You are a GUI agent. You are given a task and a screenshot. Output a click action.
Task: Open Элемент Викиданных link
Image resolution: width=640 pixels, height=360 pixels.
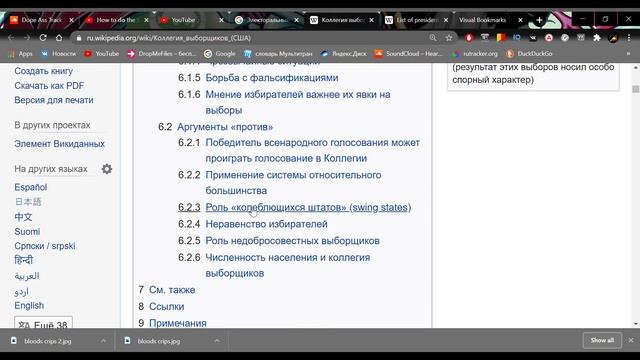click(x=60, y=144)
